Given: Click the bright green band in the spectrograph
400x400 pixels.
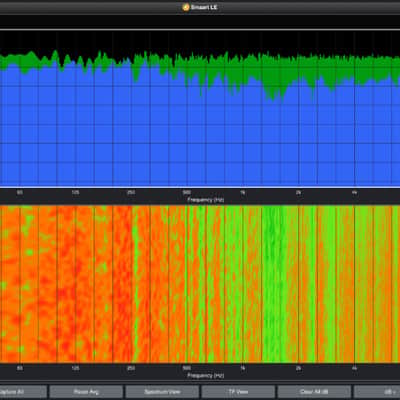Looking at the screenshot, I should tap(273, 283).
